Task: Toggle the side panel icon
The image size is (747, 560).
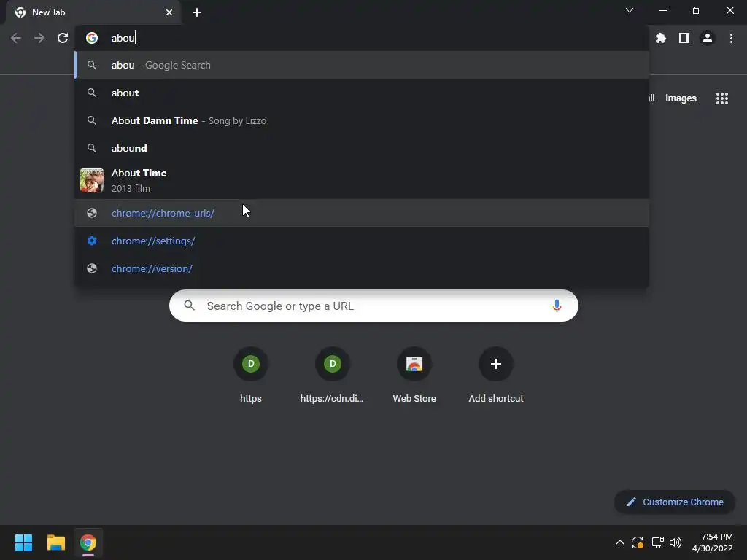Action: click(x=684, y=38)
